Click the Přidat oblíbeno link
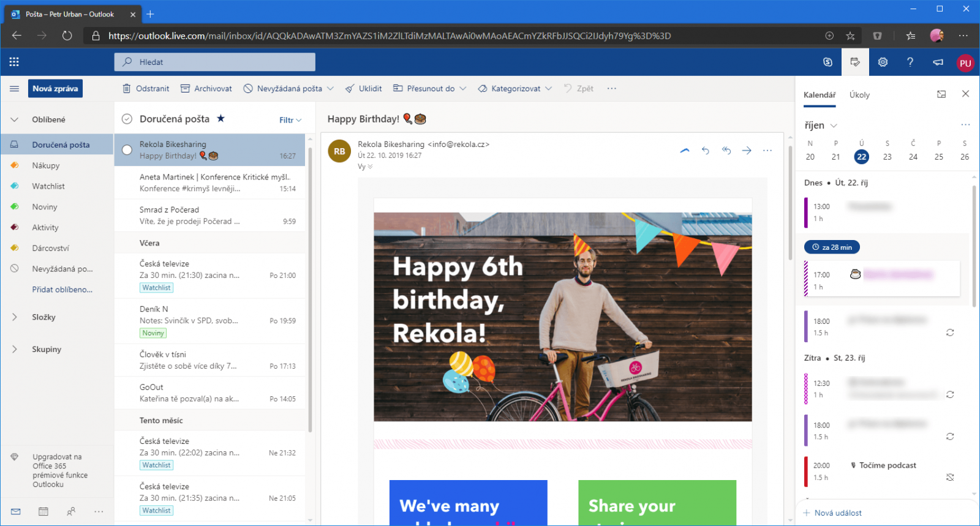 [x=62, y=290]
